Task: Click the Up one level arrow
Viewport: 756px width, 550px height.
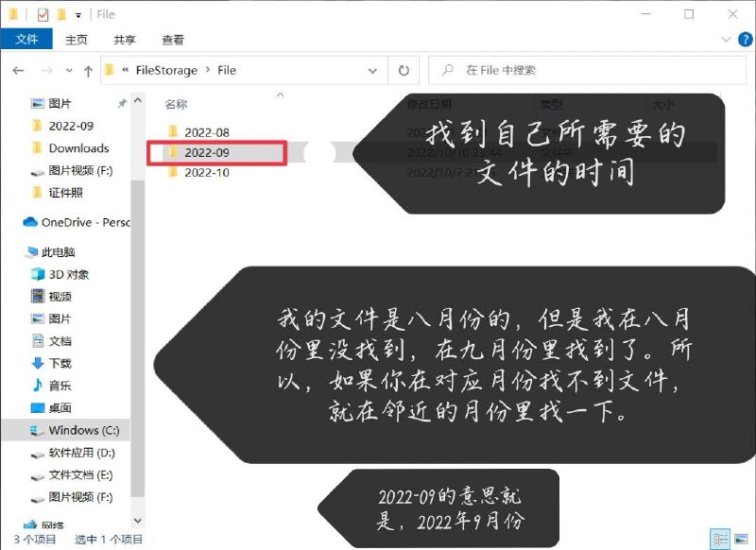Action: (x=87, y=70)
